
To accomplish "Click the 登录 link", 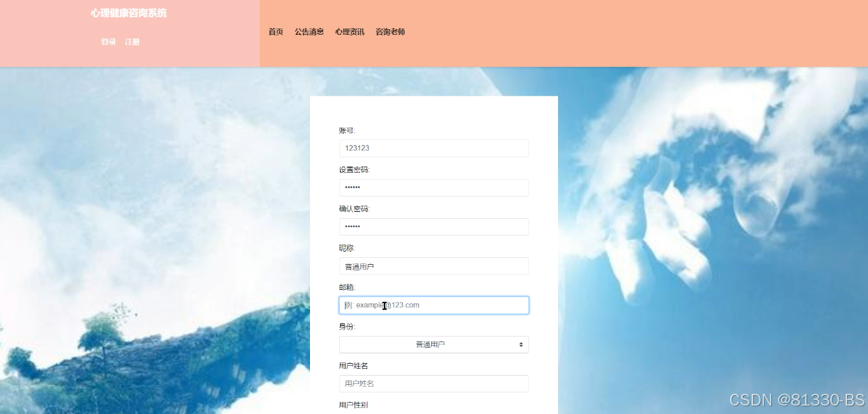I will (109, 42).
